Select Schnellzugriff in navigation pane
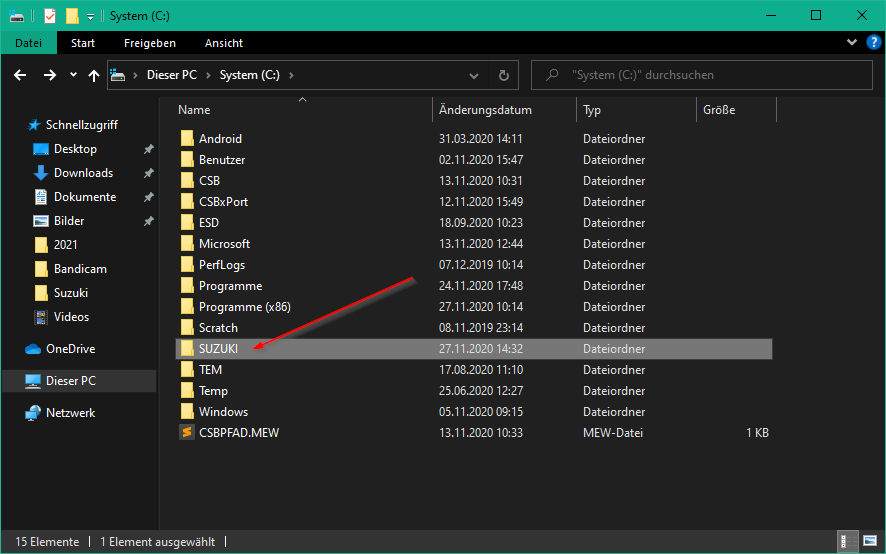This screenshot has height=554, width=886. [81, 125]
